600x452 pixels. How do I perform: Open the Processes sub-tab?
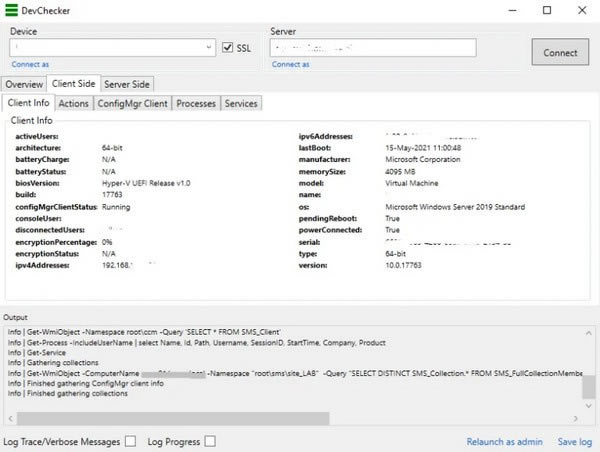click(x=196, y=104)
